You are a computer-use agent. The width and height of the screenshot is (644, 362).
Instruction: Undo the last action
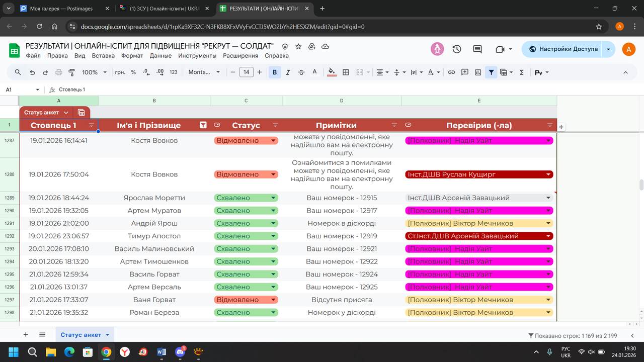coord(32,72)
